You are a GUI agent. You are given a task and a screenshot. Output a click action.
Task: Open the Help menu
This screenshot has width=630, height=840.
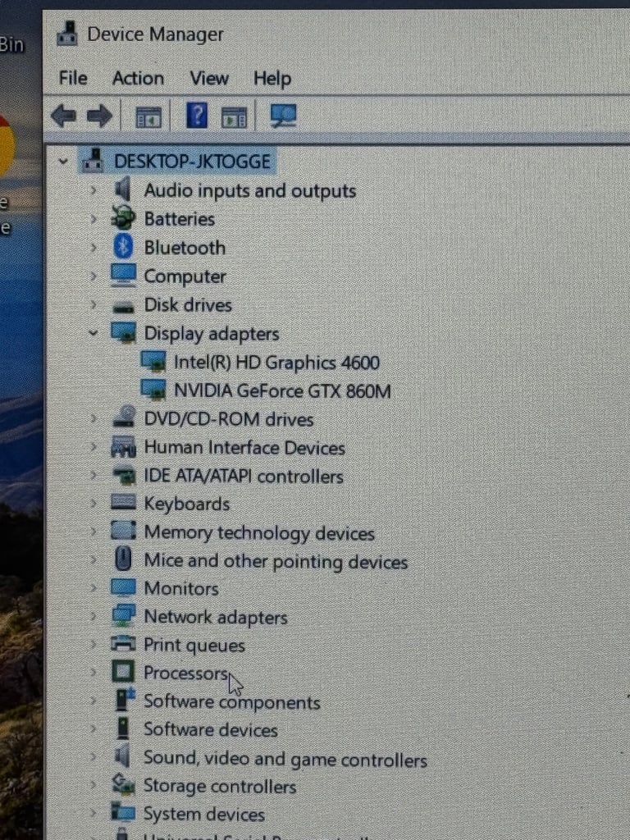pyautogui.click(x=272, y=79)
